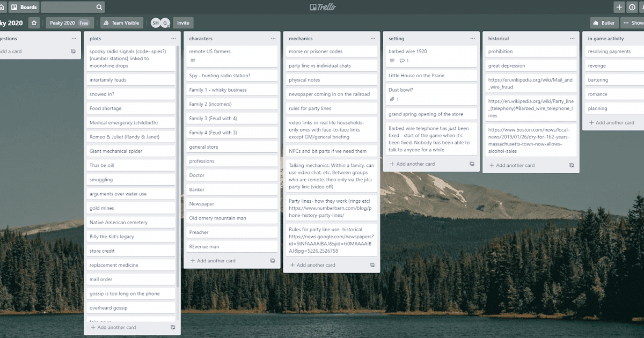The image size is (644, 338).
Task: Open suggestions list actions menu
Action: pyautogui.click(x=74, y=39)
